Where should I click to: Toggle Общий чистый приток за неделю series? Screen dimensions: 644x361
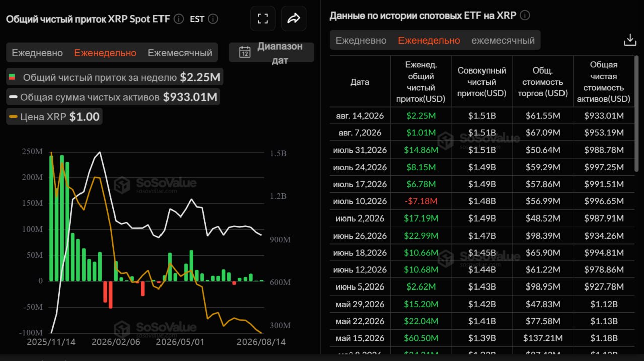115,77
